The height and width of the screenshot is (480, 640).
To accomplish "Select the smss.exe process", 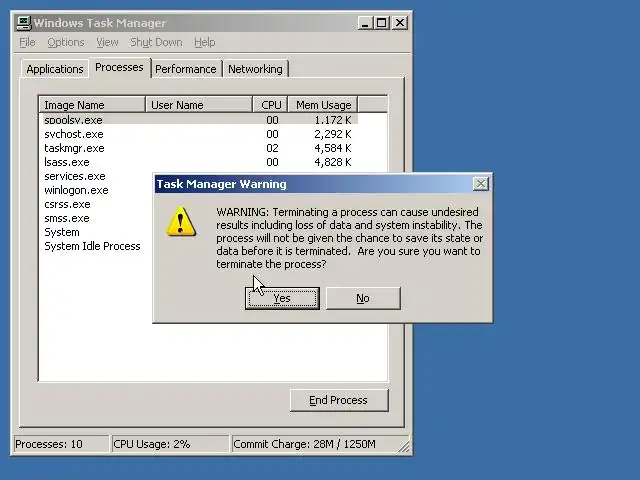I will [x=67, y=218].
